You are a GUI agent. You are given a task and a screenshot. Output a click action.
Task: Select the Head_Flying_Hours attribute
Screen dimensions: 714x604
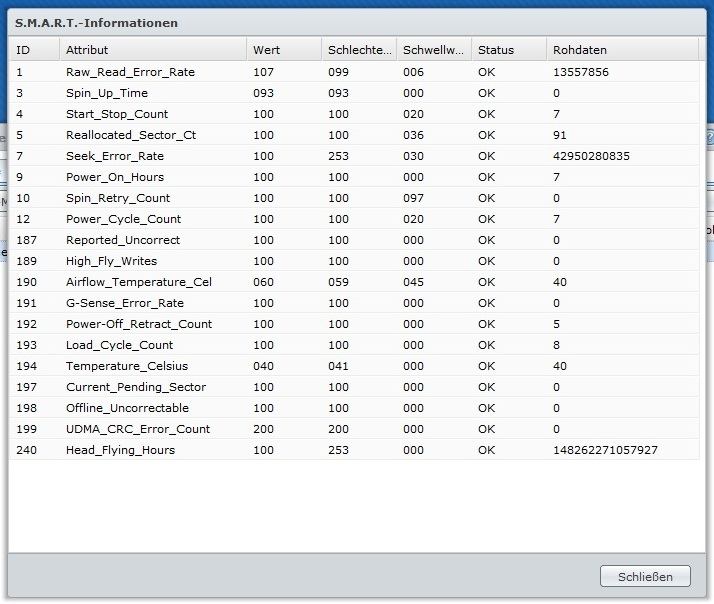click(120, 449)
